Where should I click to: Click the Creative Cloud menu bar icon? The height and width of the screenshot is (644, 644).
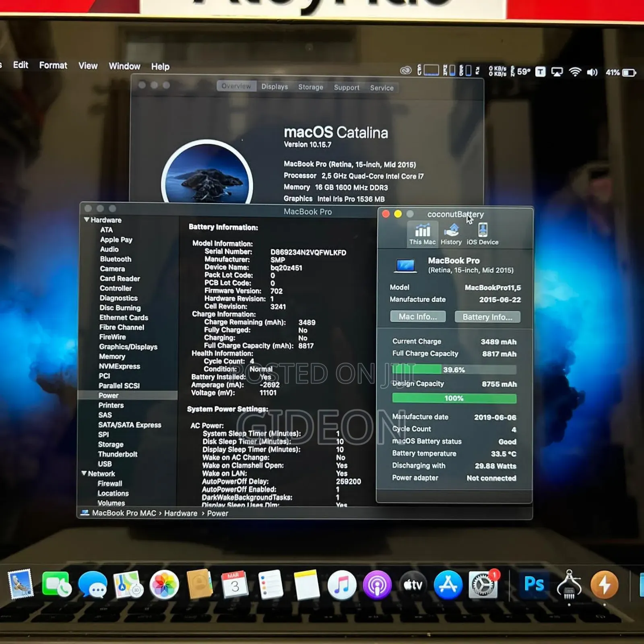tap(405, 71)
